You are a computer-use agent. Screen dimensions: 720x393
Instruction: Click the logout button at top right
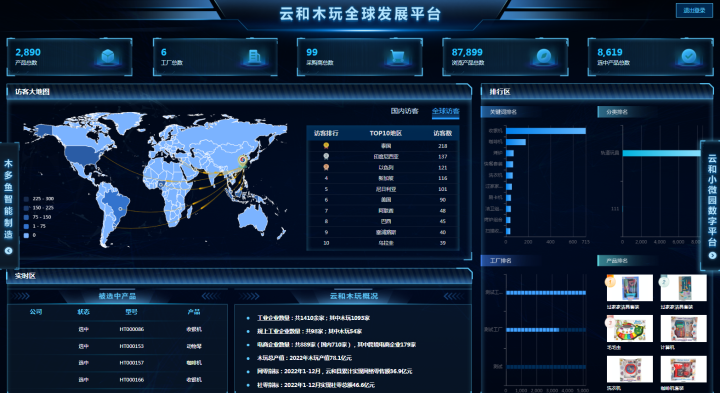[694, 10]
